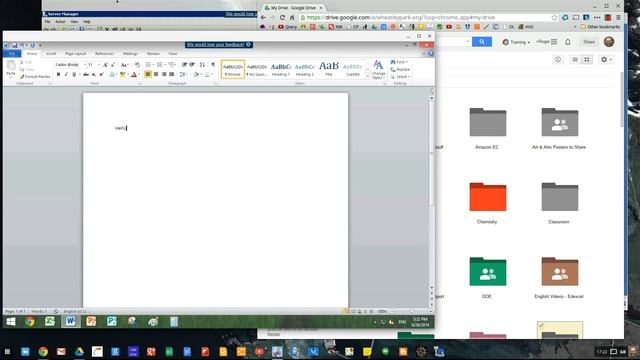This screenshot has height=360, width=640.
Task: Click the 'We would love your feedback' link
Action: pos(215,44)
